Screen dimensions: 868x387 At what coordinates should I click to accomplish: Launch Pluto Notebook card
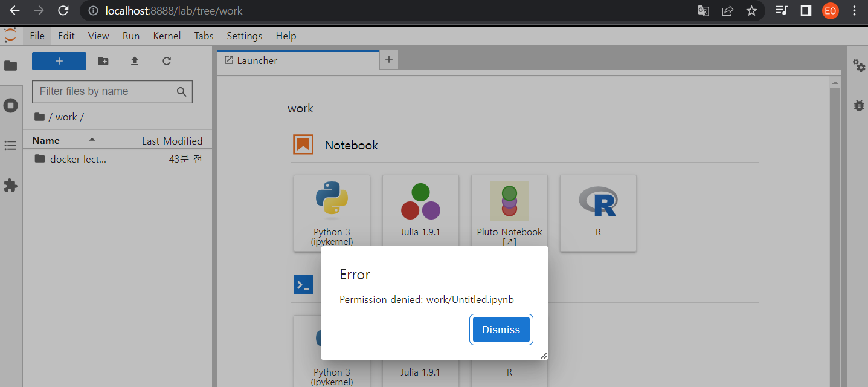pos(509,213)
